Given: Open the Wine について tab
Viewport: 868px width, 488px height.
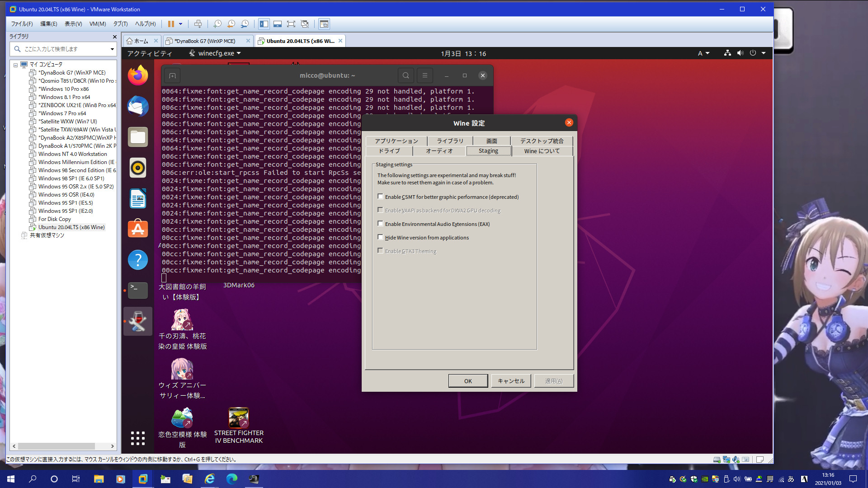Looking at the screenshot, I should [542, 151].
